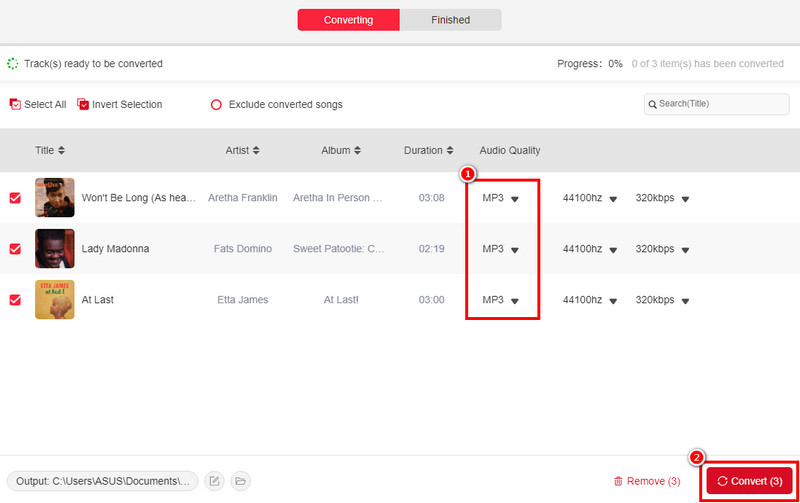Click the At Last album cover thumbnail

point(55,299)
